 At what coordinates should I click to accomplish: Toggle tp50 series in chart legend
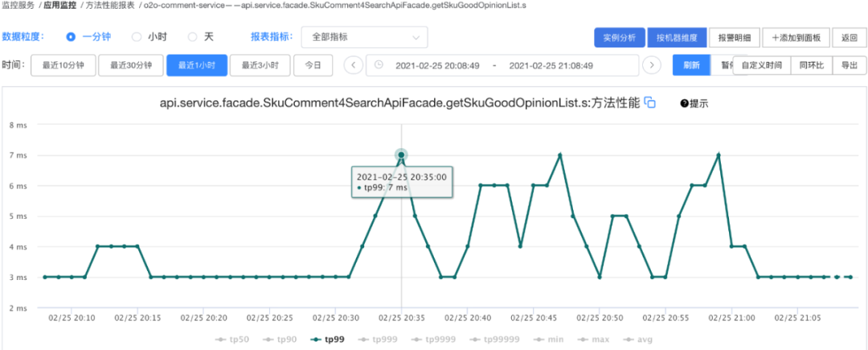(x=233, y=340)
